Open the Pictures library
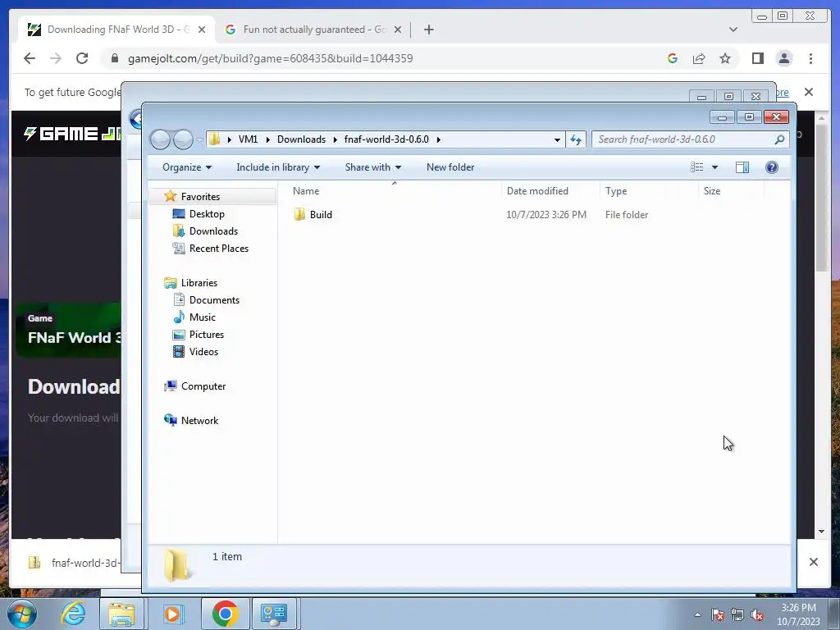 [x=206, y=335]
